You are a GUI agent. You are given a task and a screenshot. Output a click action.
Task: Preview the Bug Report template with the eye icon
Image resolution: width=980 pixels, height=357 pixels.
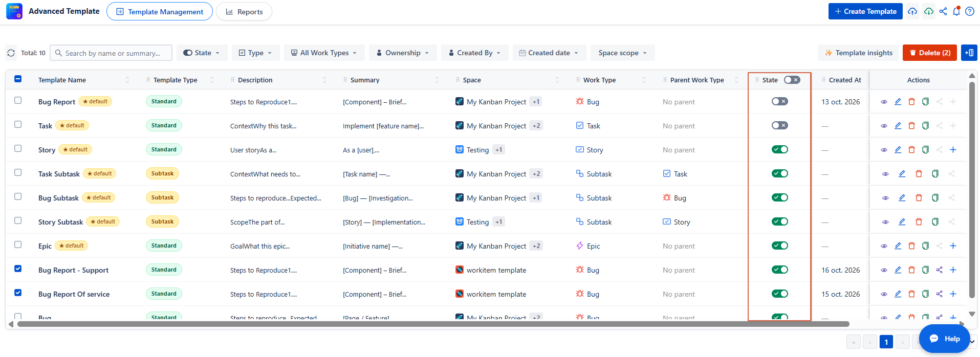pos(884,102)
